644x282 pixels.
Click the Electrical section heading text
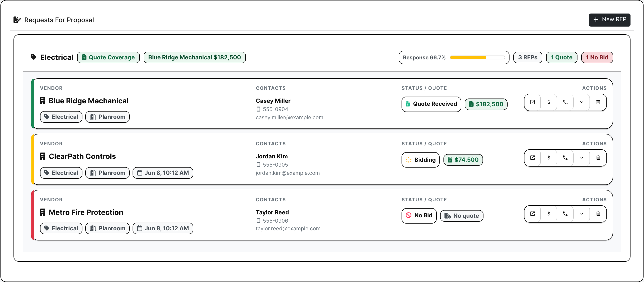click(x=57, y=57)
